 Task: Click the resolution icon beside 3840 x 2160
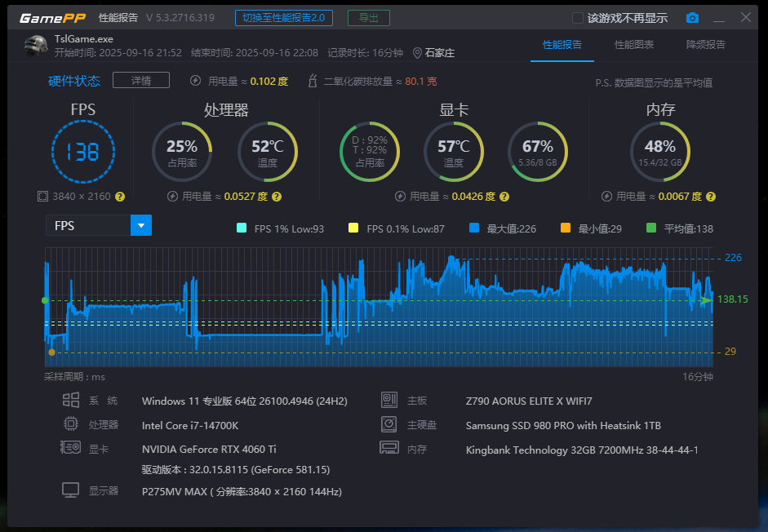click(42, 197)
